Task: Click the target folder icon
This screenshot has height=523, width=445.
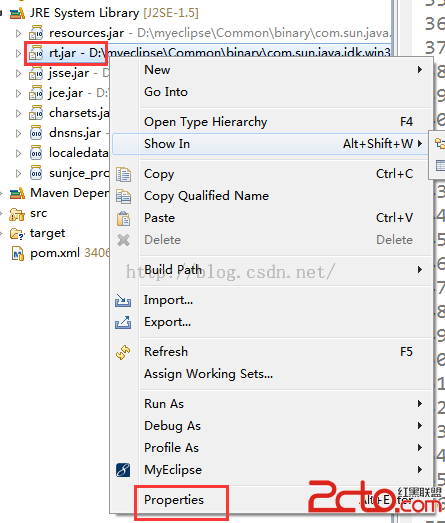Action: (17, 233)
